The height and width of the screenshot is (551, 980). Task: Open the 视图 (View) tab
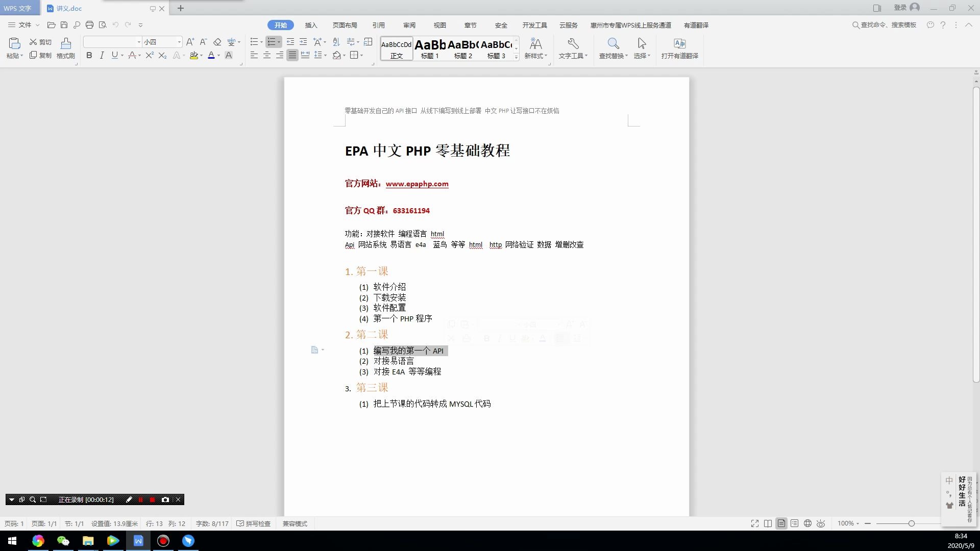tap(440, 25)
